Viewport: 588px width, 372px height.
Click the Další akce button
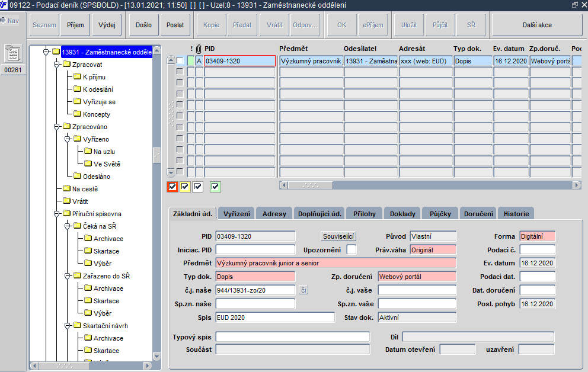click(537, 25)
